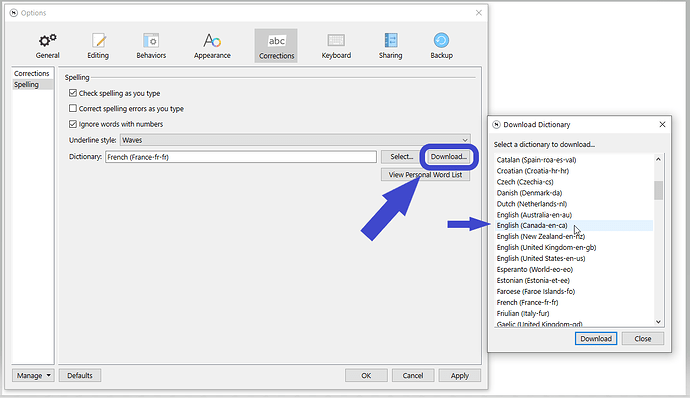The width and height of the screenshot is (690, 398).
Task: Select Catalan (Spain-roa-es-val) dictionary
Action: (x=573, y=160)
